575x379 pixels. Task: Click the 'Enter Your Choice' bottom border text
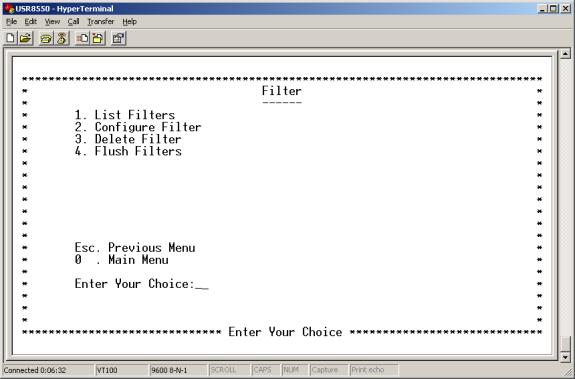(285, 332)
